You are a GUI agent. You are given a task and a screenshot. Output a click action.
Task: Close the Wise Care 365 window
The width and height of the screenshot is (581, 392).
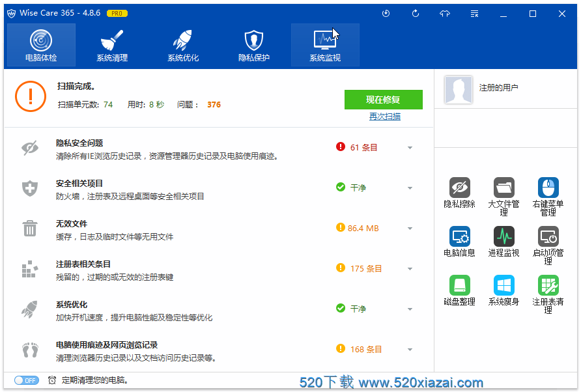pyautogui.click(x=562, y=14)
